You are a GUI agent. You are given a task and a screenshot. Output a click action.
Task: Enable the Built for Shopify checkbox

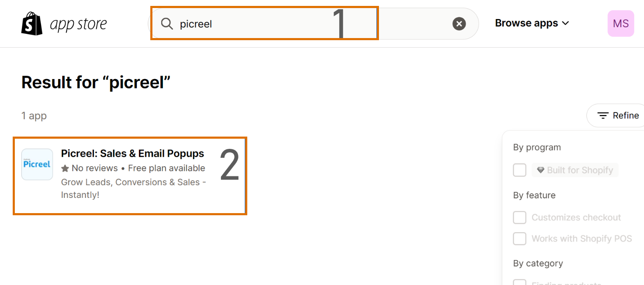520,170
